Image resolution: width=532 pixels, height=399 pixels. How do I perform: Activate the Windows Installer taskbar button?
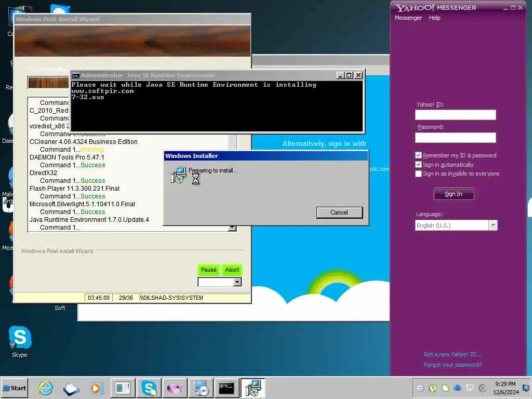[x=253, y=388]
